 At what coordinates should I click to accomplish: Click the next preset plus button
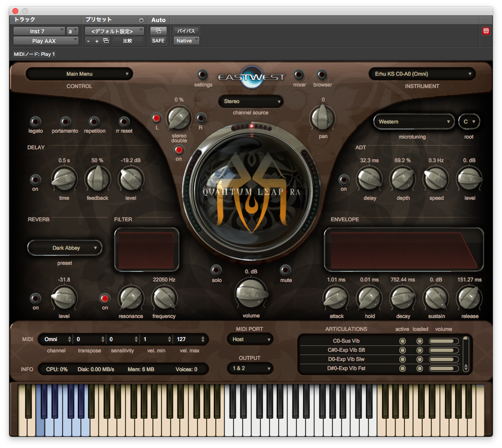(97, 41)
